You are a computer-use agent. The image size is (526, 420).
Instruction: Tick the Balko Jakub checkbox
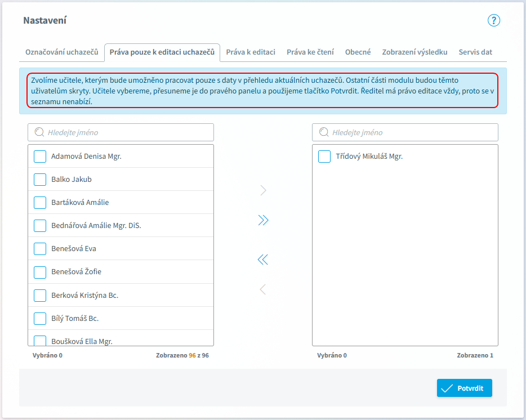(x=40, y=180)
